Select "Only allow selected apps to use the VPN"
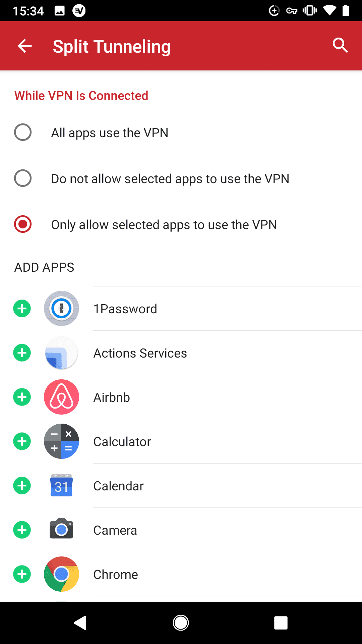The height and width of the screenshot is (644, 362). 22,224
